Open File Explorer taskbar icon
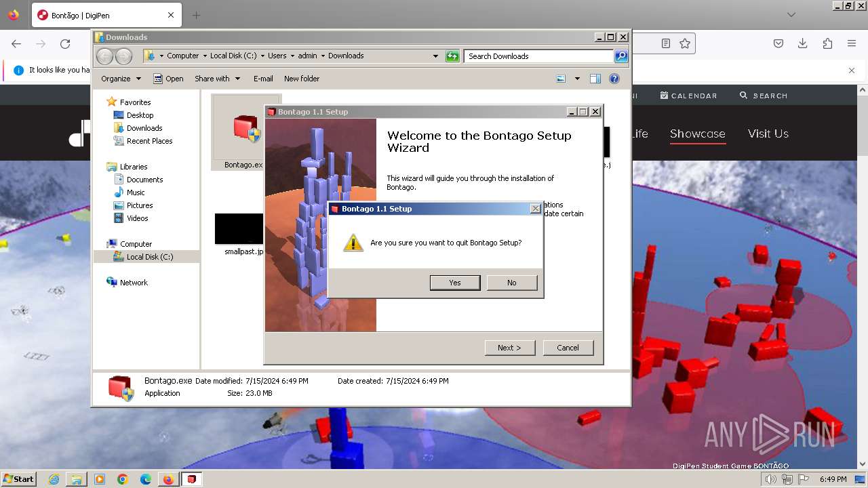This screenshot has width=868, height=488. coord(77,479)
